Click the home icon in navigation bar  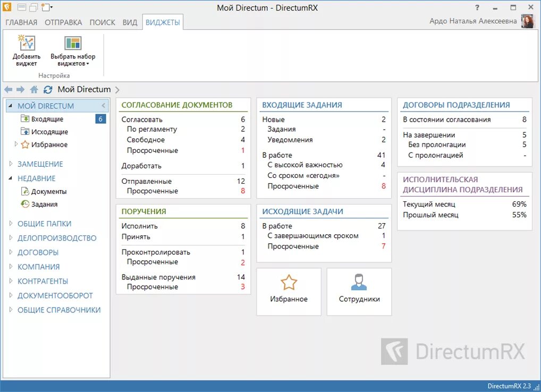pos(34,90)
